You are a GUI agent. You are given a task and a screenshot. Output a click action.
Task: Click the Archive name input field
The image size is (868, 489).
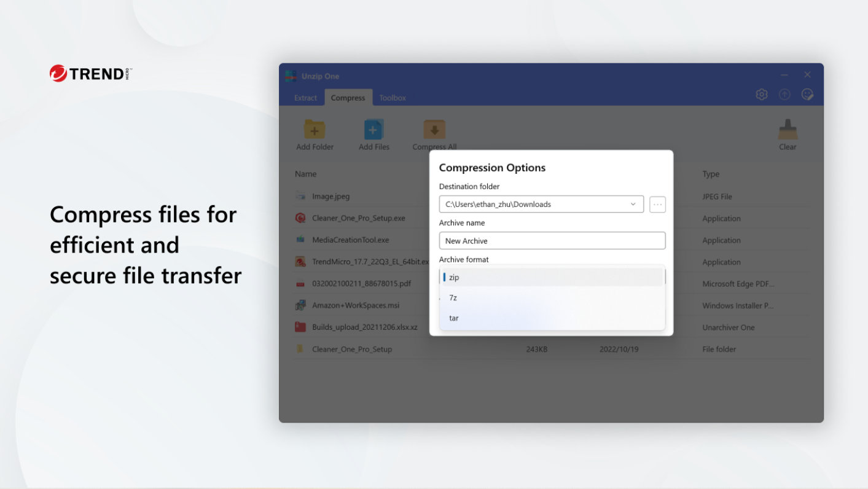pos(552,241)
